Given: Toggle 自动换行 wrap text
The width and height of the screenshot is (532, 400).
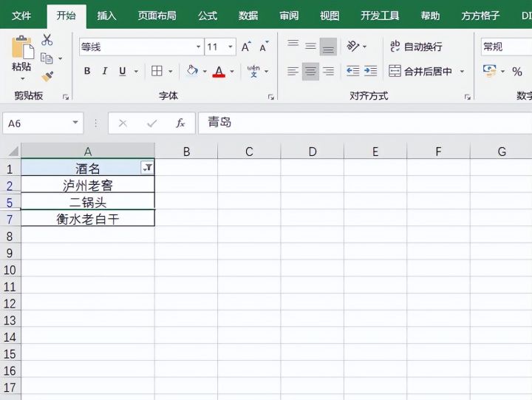Looking at the screenshot, I should click(x=415, y=46).
